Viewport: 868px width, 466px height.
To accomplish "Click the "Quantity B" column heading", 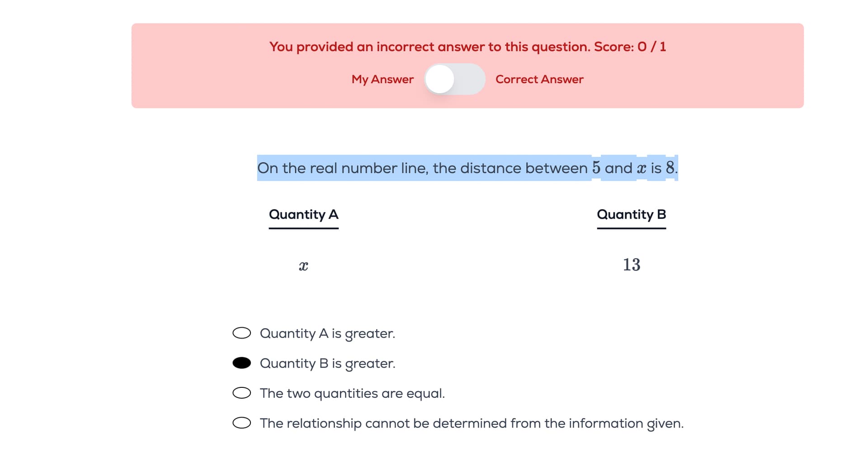I will coord(631,214).
